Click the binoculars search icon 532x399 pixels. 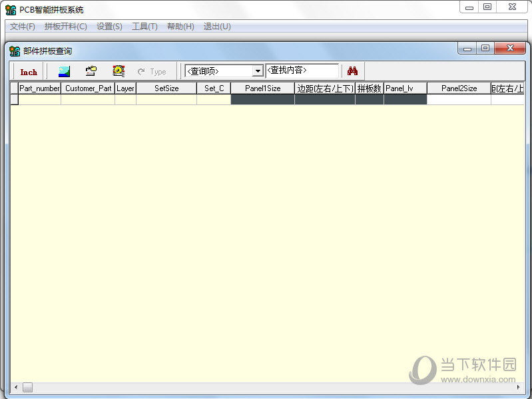pyautogui.click(x=352, y=71)
